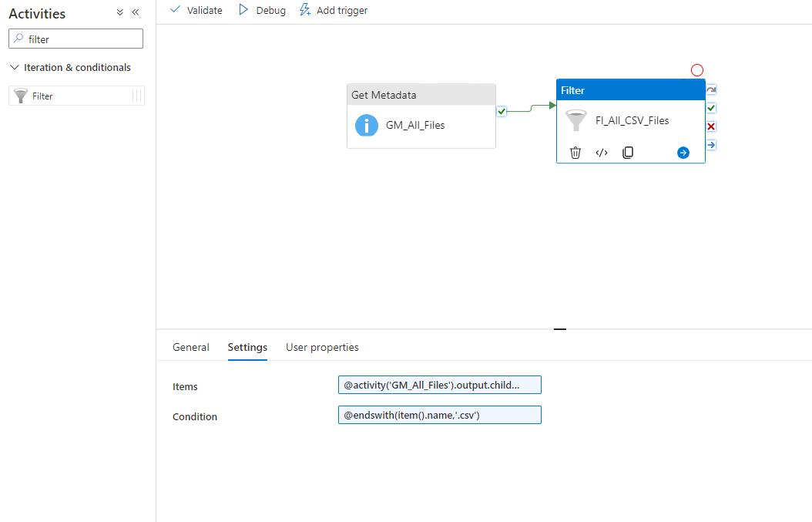
Task: Collapse the Iteration & conditionals section
Action: [14, 67]
